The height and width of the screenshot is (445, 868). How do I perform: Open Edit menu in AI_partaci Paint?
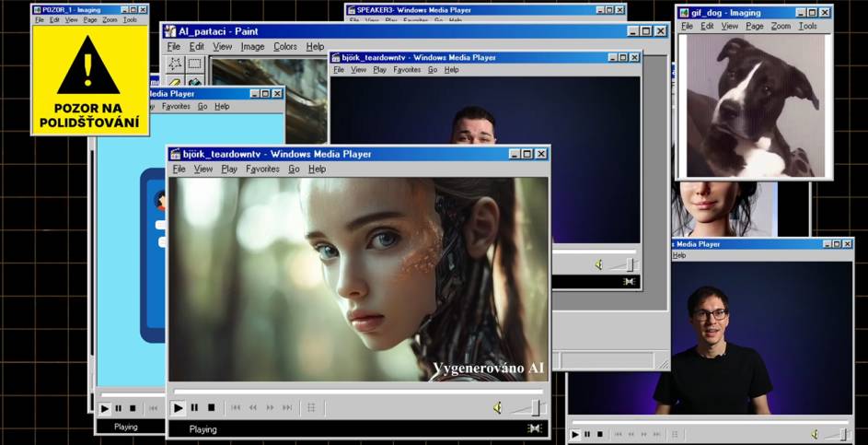tap(196, 47)
